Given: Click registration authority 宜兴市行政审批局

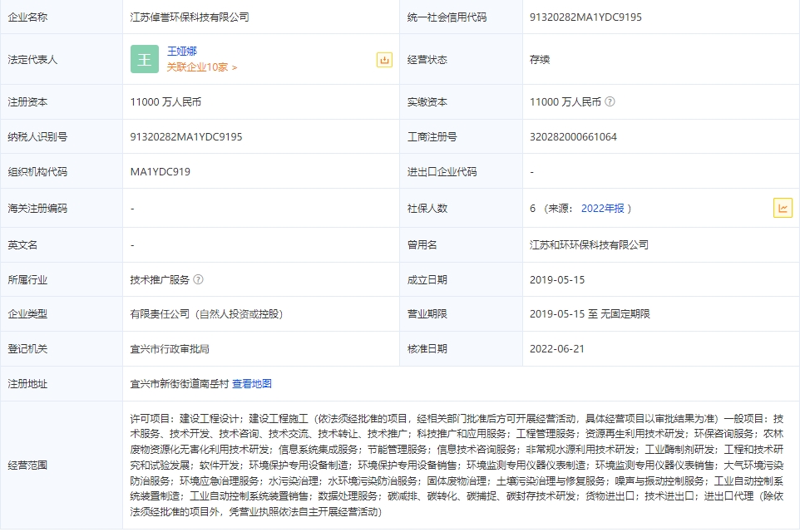Looking at the screenshot, I should (170, 349).
